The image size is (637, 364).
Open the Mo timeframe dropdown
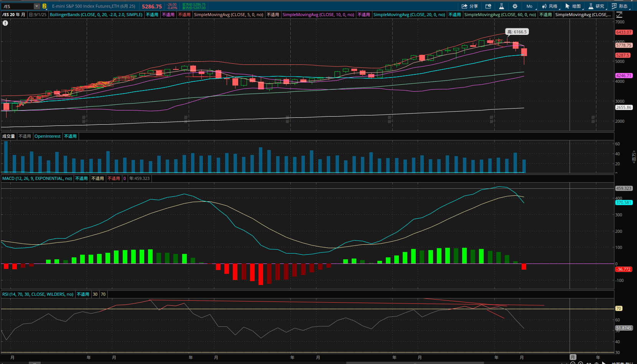pos(529,6)
